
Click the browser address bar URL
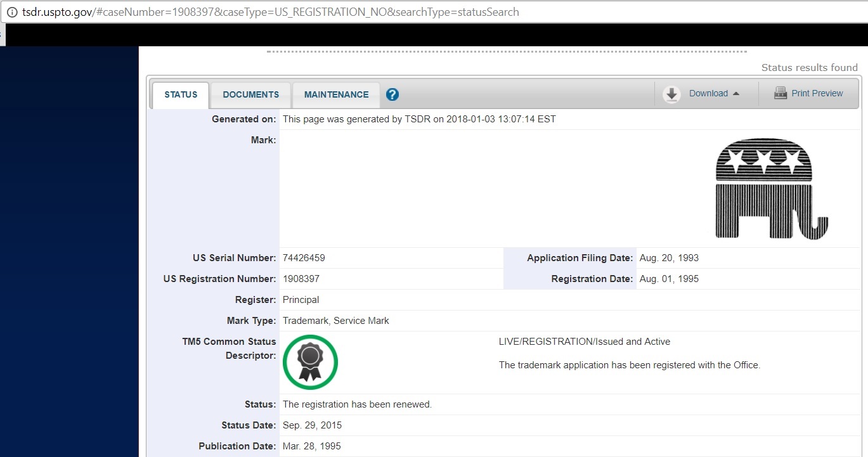point(271,12)
